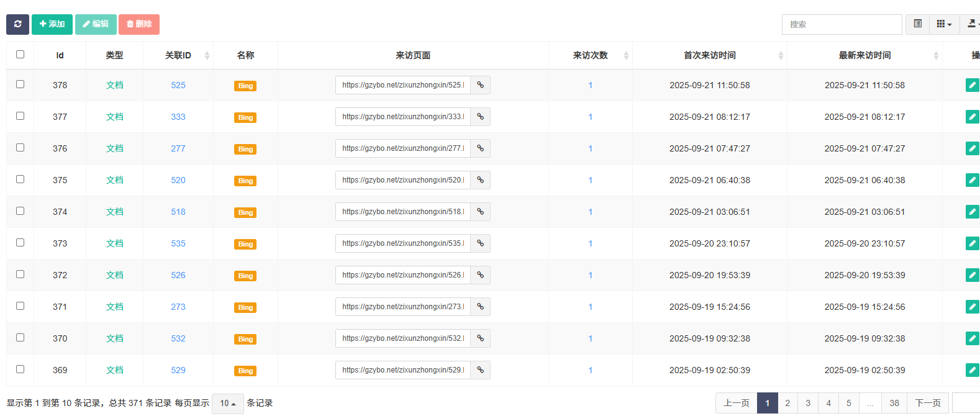Check the row with Id 372
The image size is (980, 416).
pos(20,274)
